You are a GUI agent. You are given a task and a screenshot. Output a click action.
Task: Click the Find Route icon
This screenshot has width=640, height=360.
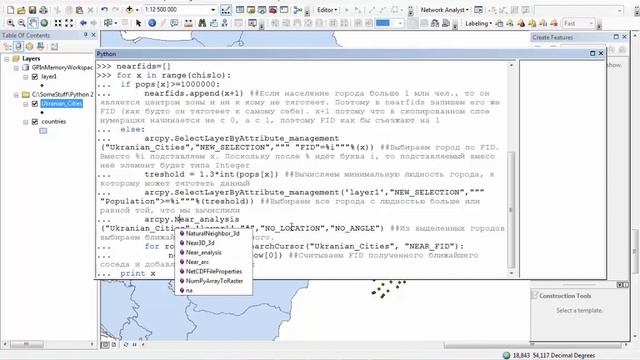pyautogui.click(x=213, y=23)
